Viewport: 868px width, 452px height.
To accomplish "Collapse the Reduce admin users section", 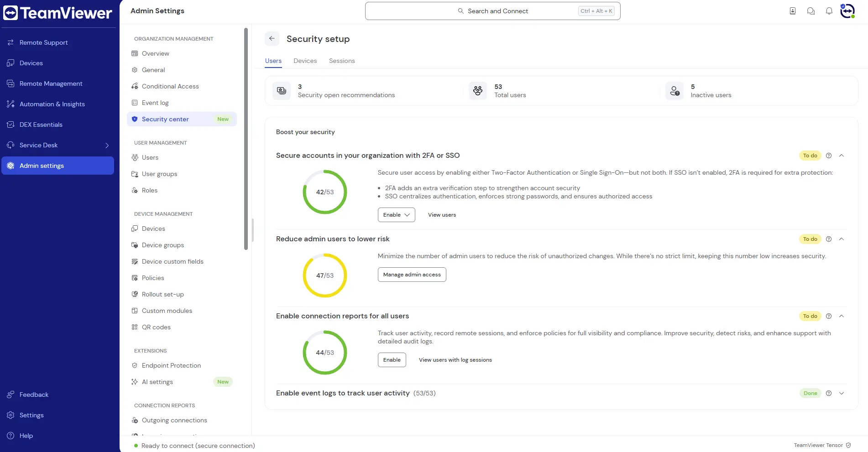I will (842, 239).
